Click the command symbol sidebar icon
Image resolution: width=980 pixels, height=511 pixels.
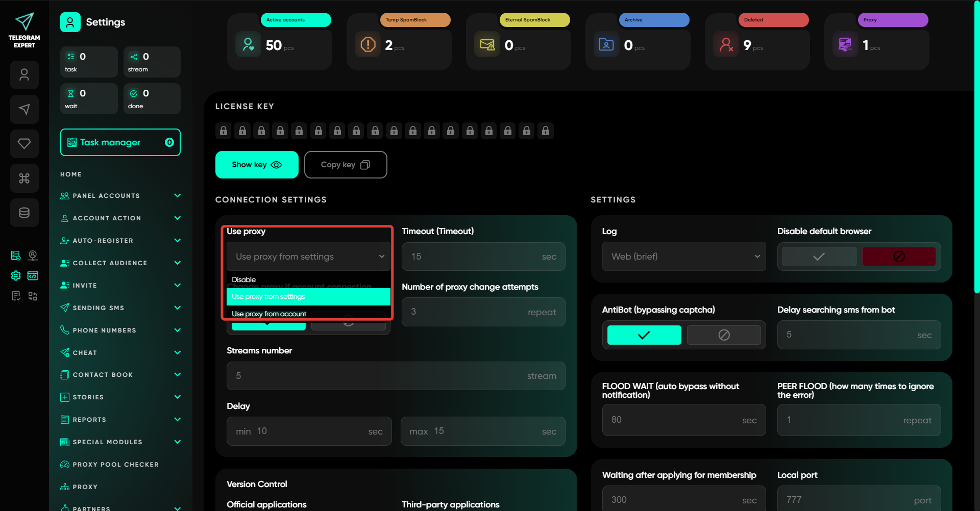pyautogui.click(x=24, y=178)
